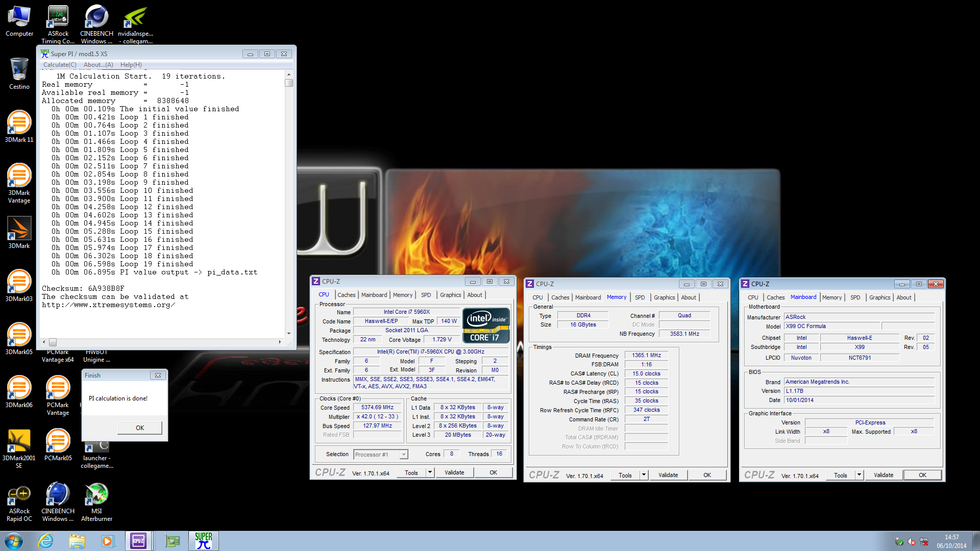
Task: Open PCMark05 desktop icon
Action: 58,445
